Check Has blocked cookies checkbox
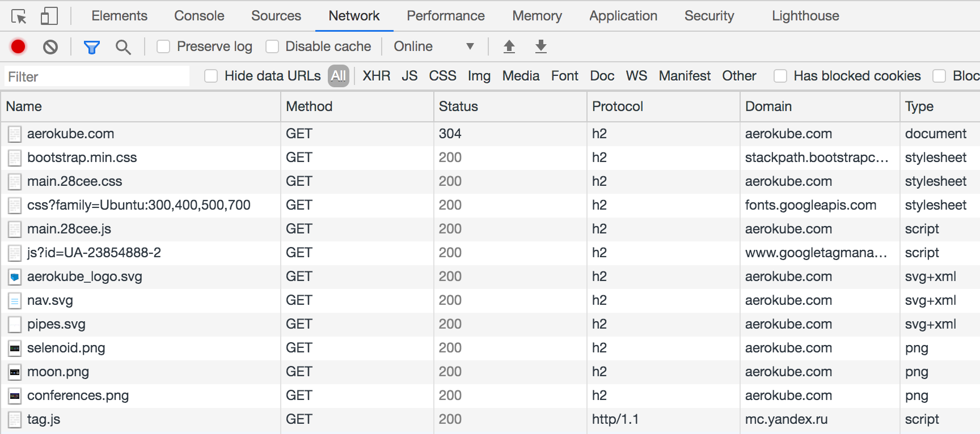This screenshot has height=434, width=980. [780, 76]
